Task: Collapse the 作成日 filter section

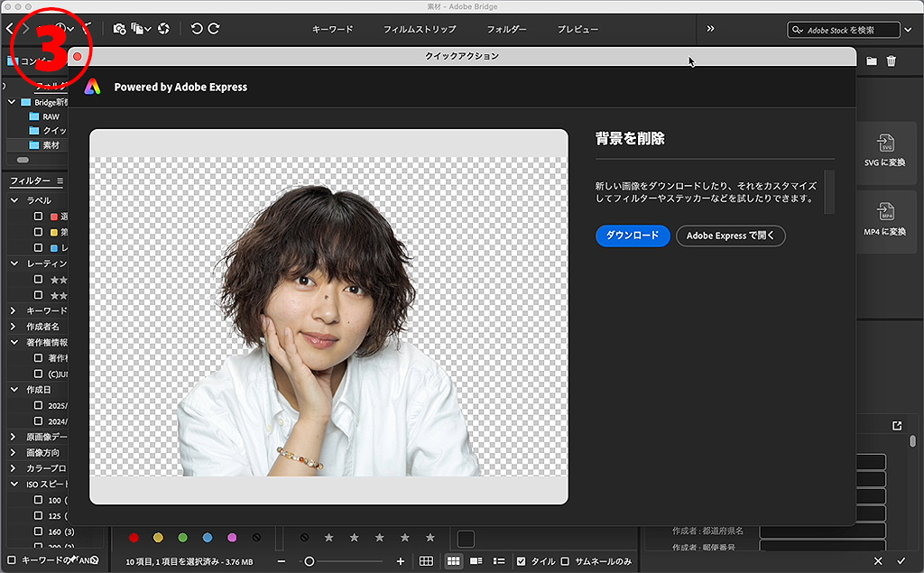Action: pos(14,389)
